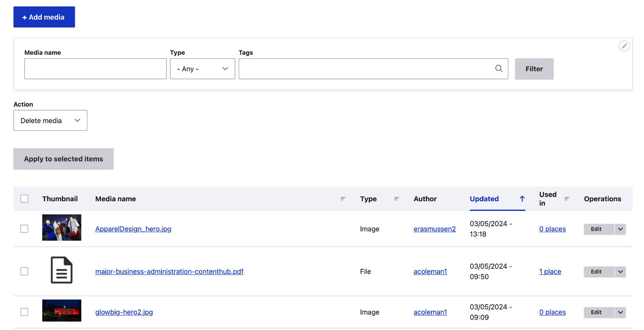Check the glowbig-hero2.jpg row checkbox
Image resolution: width=644 pixels, height=330 pixels.
point(25,312)
